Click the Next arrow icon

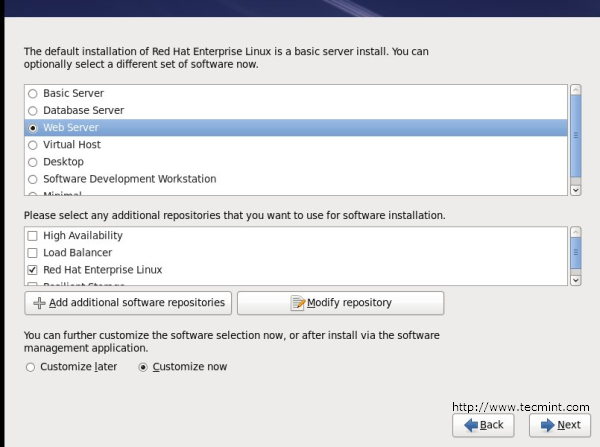546,425
